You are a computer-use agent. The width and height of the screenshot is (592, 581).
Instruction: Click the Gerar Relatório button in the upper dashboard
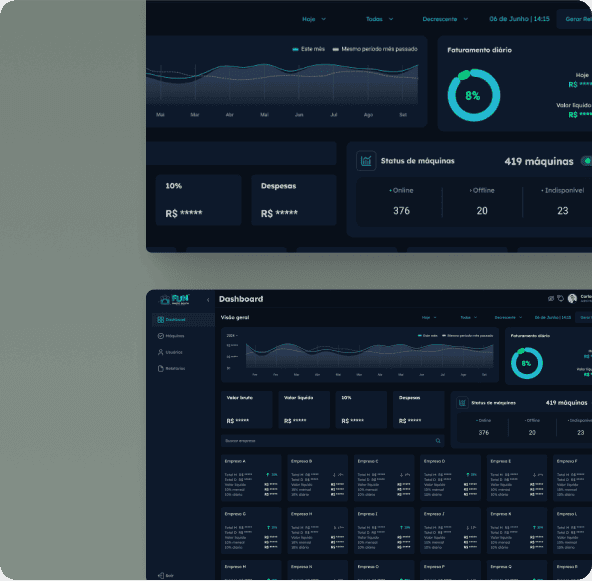[x=574, y=19]
